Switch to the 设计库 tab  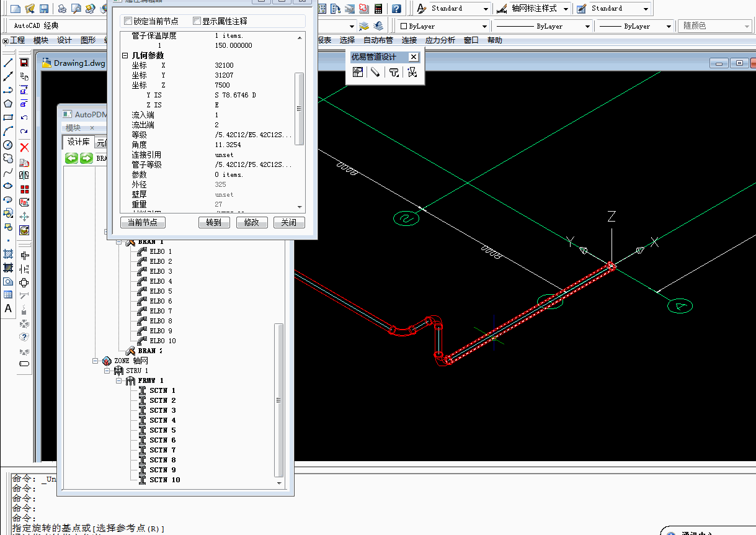coord(78,142)
